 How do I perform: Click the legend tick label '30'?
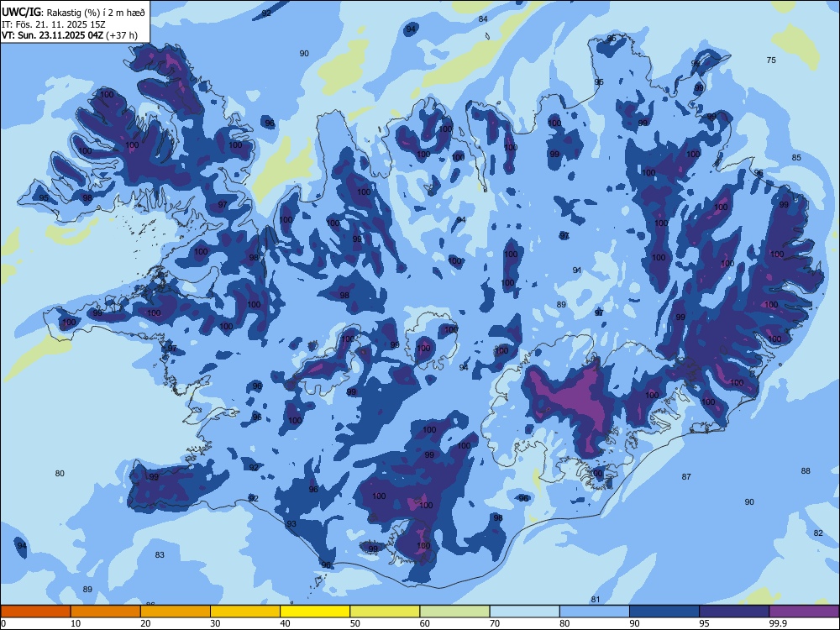[215, 623]
